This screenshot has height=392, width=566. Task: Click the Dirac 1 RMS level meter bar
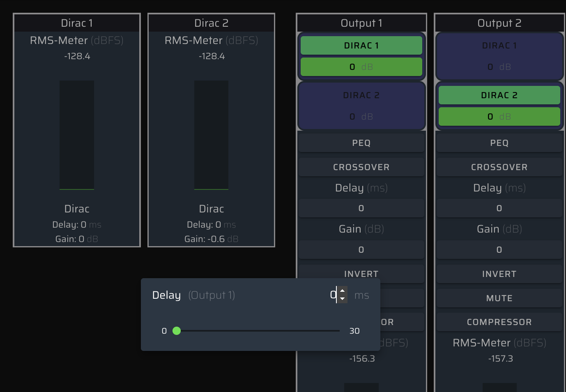(77, 135)
